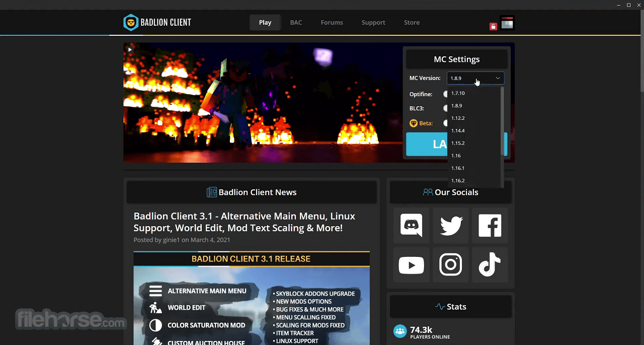This screenshot has height=345, width=644.
Task: Click the BADLION CLIENT title text
Action: click(x=166, y=23)
